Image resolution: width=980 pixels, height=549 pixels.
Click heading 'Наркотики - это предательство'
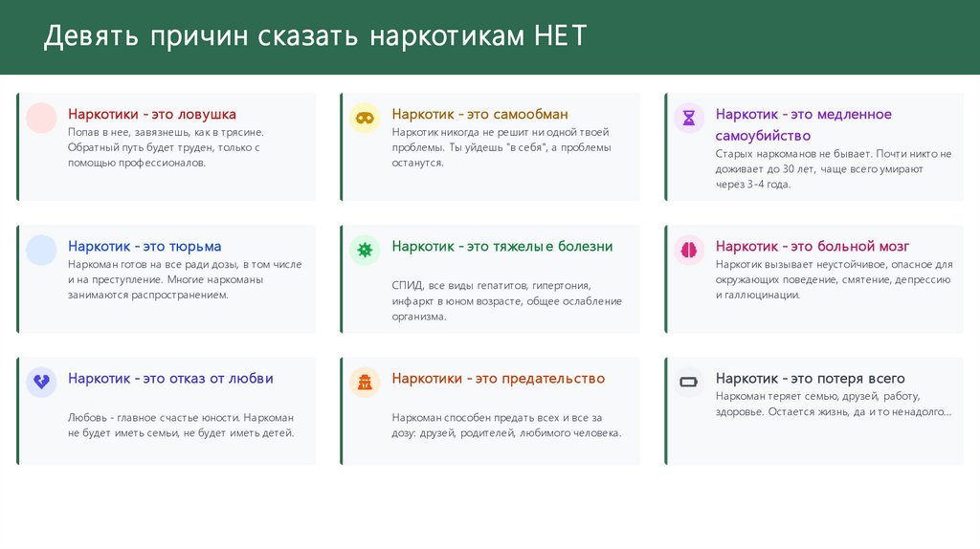498,379
